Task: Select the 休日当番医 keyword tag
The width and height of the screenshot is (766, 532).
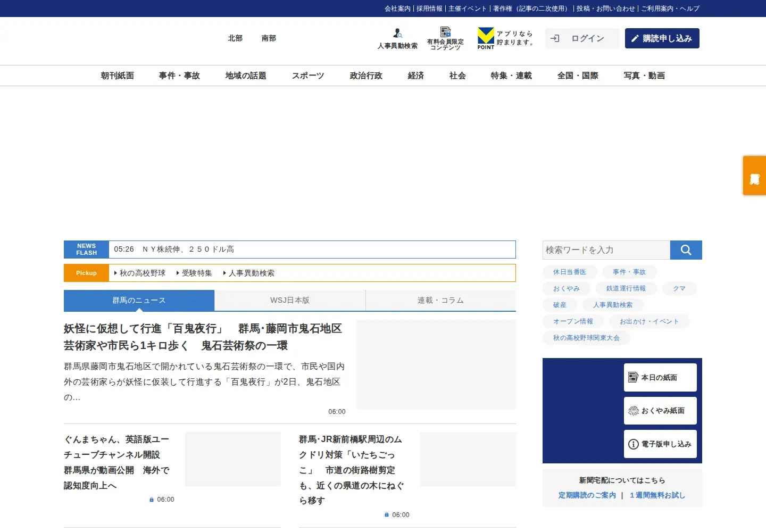Action: tap(570, 272)
